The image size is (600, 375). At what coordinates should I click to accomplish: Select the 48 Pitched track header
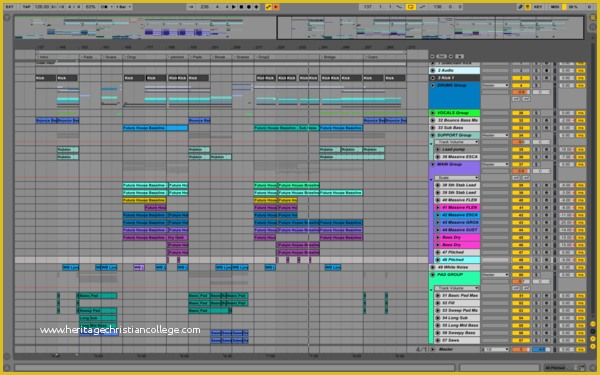[x=457, y=260]
